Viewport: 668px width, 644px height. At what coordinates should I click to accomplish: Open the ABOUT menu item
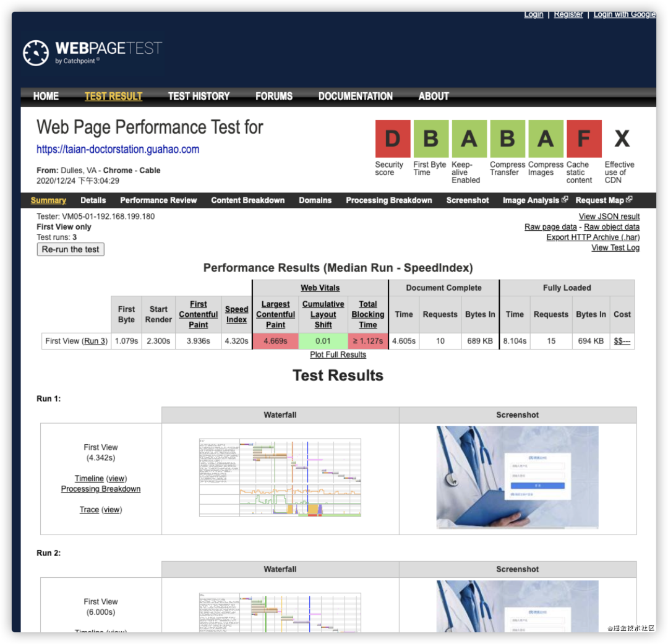434,97
